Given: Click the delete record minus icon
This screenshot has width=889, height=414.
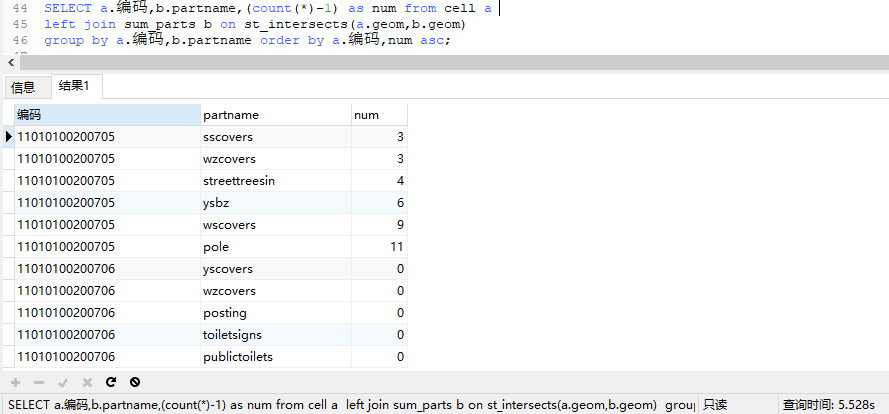Looking at the screenshot, I should [x=39, y=382].
